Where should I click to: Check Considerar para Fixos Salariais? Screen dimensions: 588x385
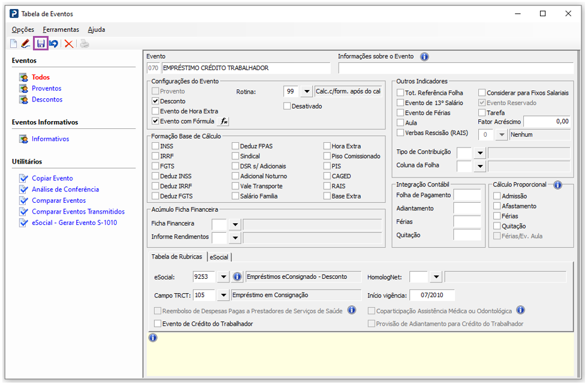[482, 93]
